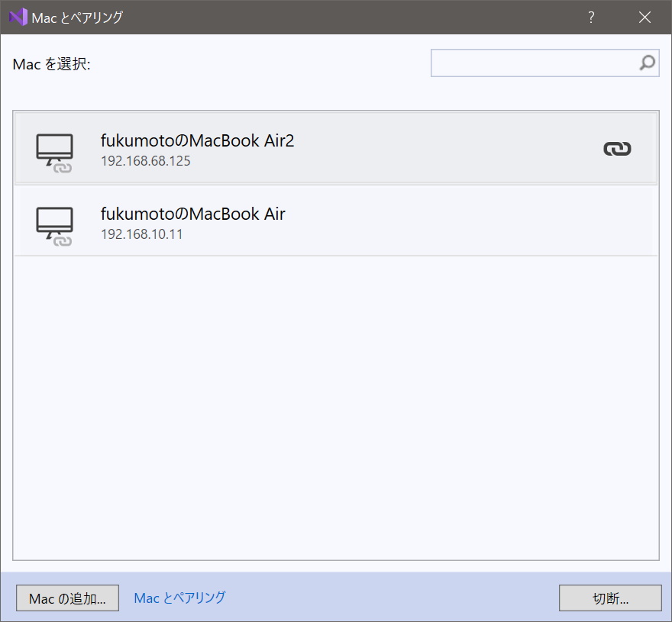Screen dimensions: 672x622
Task: Select the fukumotoのMacBook Air name text
Action: 193,214
